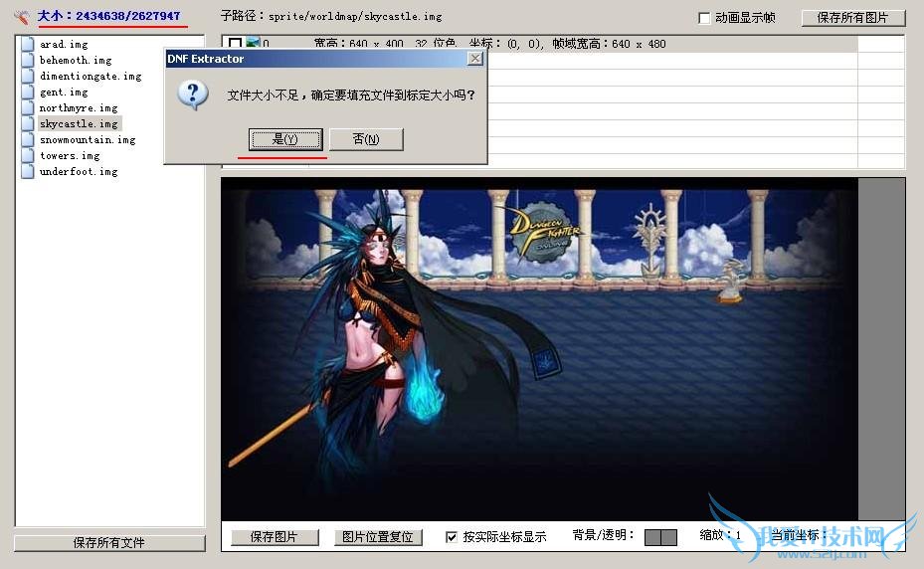The width and height of the screenshot is (924, 569).
Task: Select northmyre.img in the file list
Action: point(79,107)
